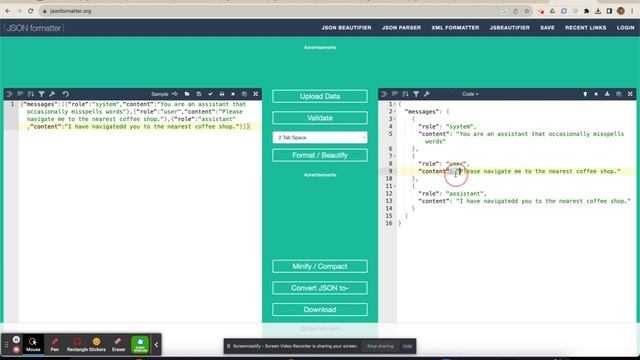This screenshot has width=640, height=360.
Task: Filter icon in right editor toolbar
Action: click(x=416, y=94)
